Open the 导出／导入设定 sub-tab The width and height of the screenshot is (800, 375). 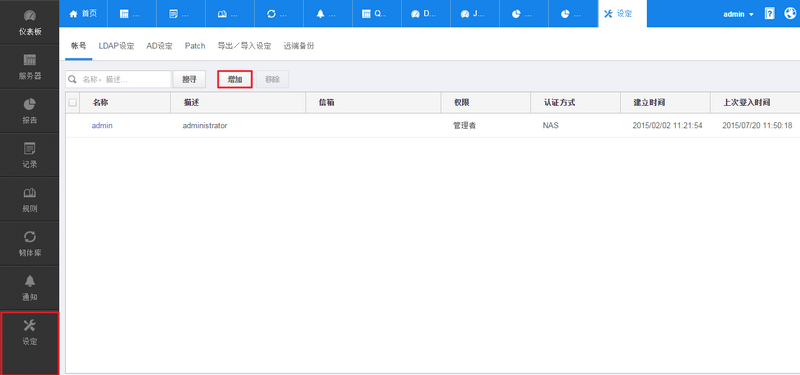click(244, 46)
